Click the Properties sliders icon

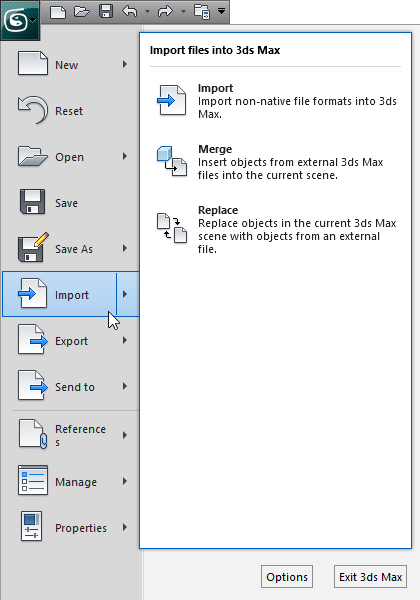tap(32, 526)
